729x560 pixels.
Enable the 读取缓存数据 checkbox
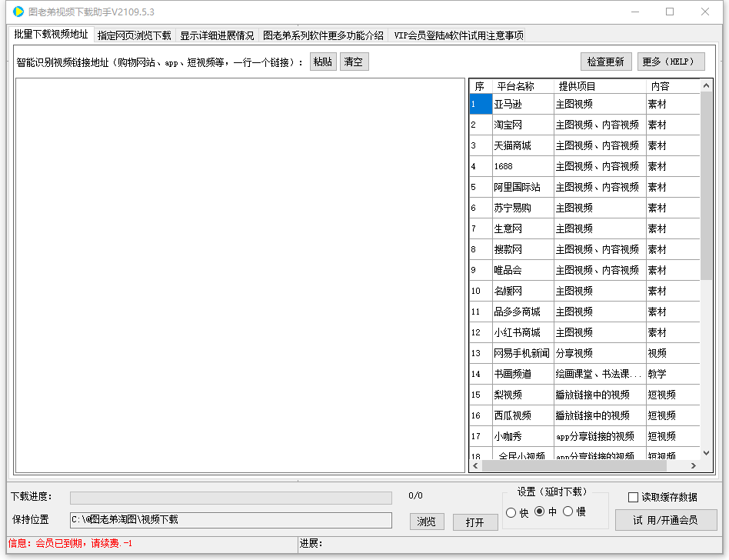(x=633, y=497)
